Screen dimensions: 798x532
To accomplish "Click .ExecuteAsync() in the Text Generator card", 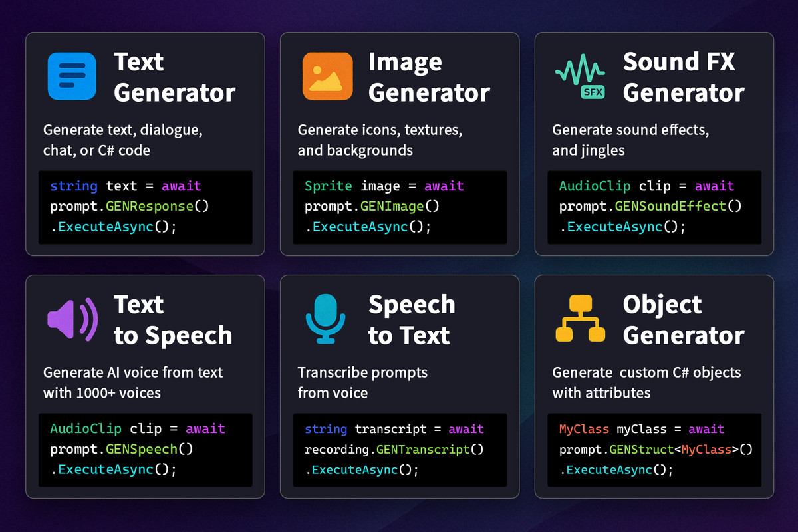I will (x=114, y=227).
